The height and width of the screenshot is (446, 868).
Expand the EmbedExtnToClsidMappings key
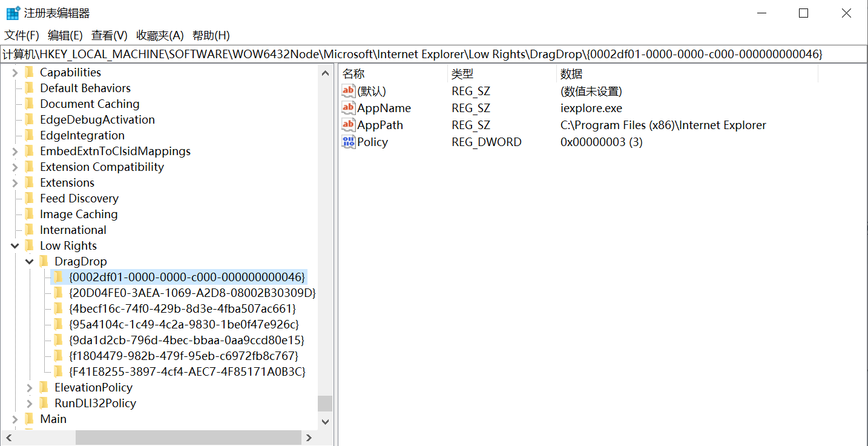pos(15,151)
